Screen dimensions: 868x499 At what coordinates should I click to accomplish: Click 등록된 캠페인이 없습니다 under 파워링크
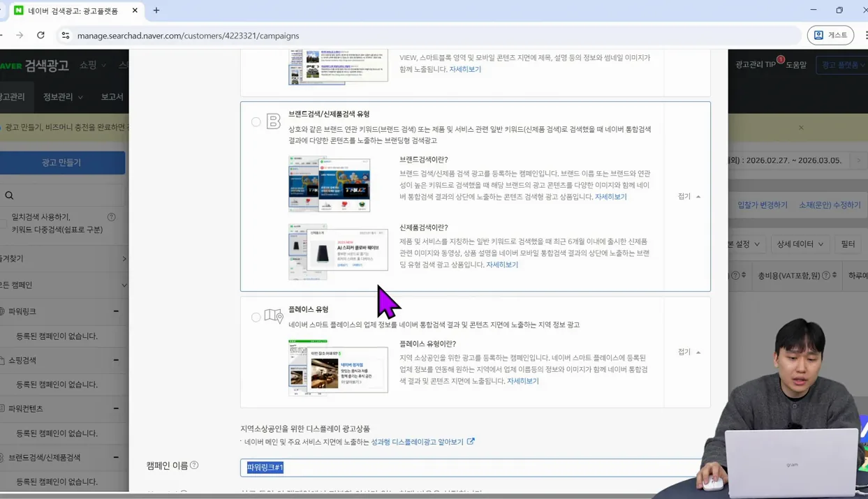[57, 336]
